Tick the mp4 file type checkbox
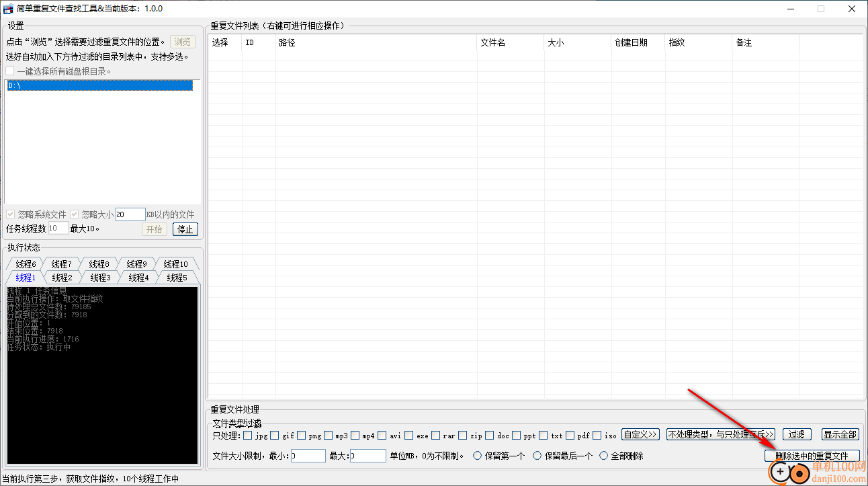Screen dimensions: 868x486 355,435
